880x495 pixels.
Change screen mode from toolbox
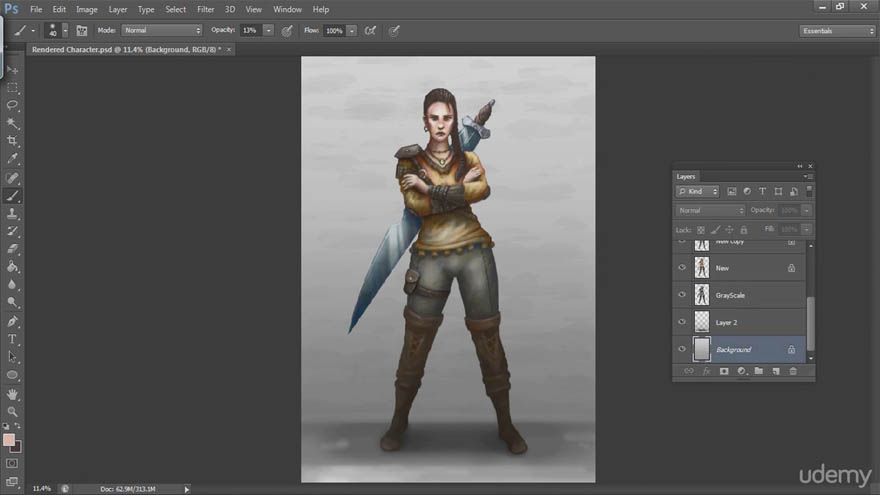(x=12, y=482)
